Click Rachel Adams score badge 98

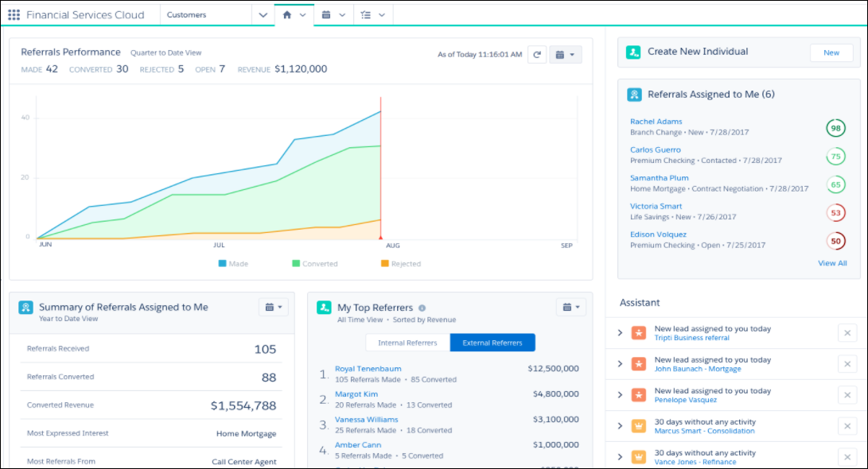pyautogui.click(x=836, y=128)
